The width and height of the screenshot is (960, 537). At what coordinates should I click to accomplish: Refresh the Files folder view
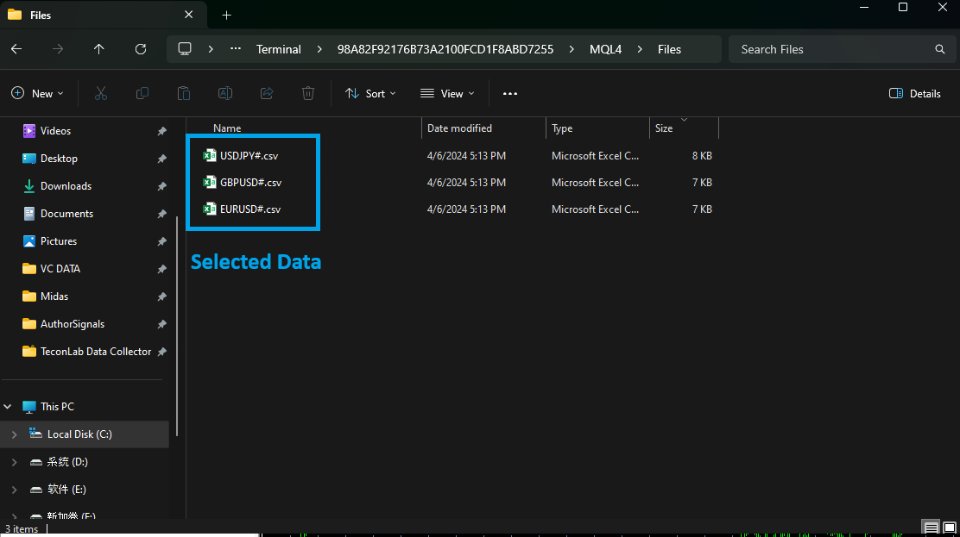tap(140, 49)
